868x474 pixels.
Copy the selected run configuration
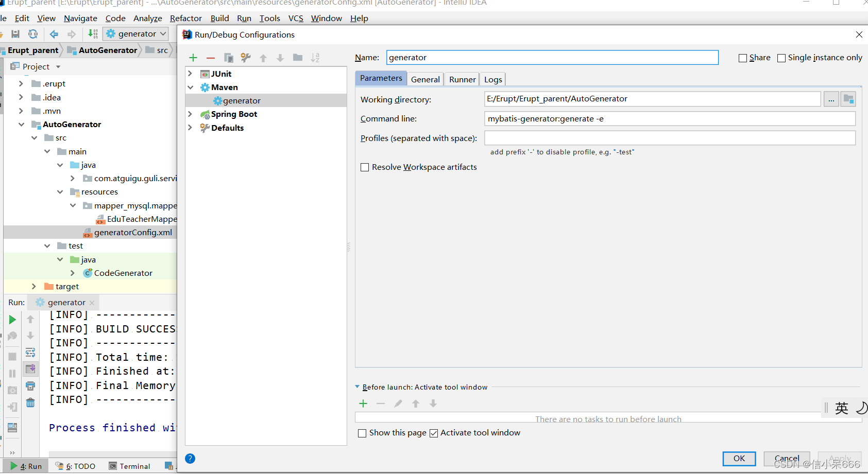pyautogui.click(x=228, y=58)
